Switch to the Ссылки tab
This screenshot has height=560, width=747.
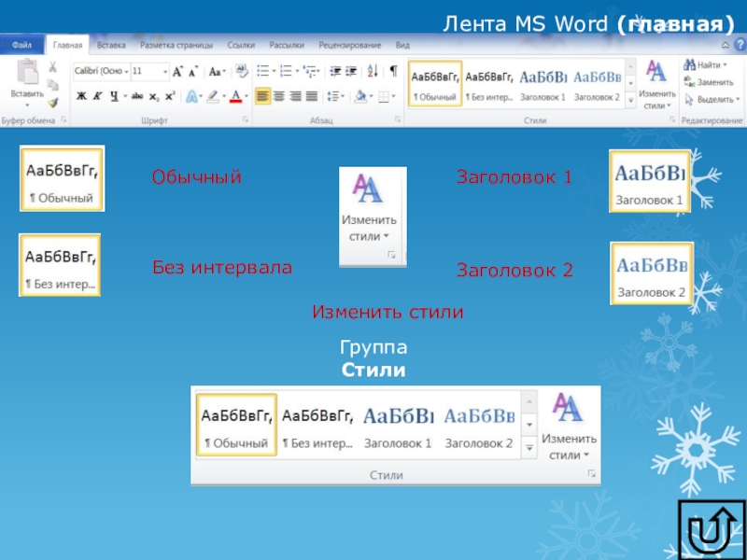[241, 45]
